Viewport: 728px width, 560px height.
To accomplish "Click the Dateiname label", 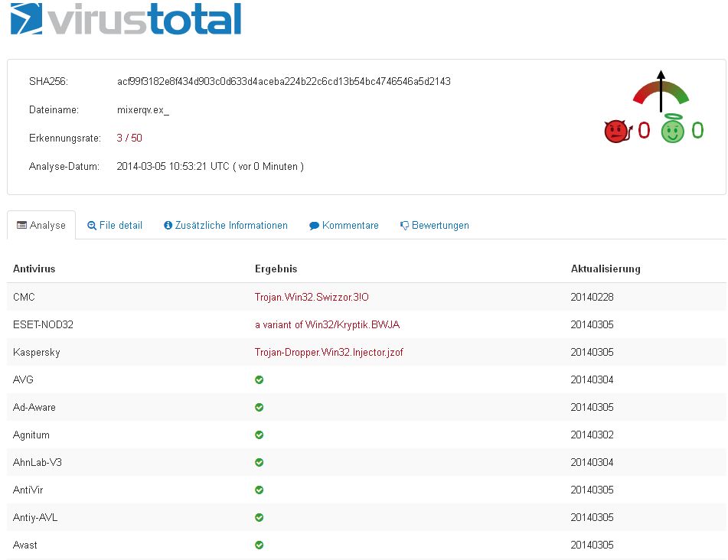I will click(x=54, y=110).
